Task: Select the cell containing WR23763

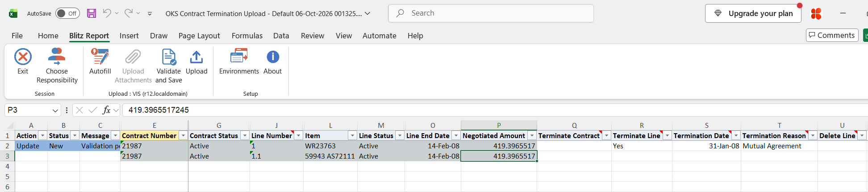Action: tap(330, 146)
